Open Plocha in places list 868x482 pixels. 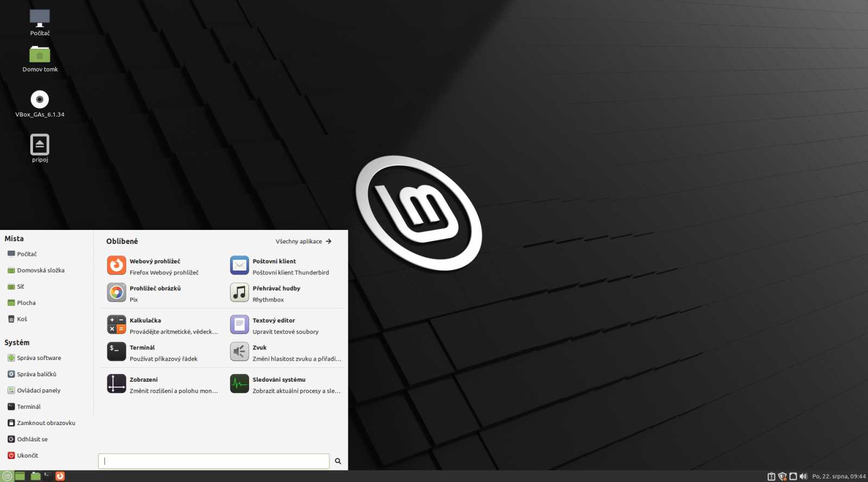coord(22,303)
